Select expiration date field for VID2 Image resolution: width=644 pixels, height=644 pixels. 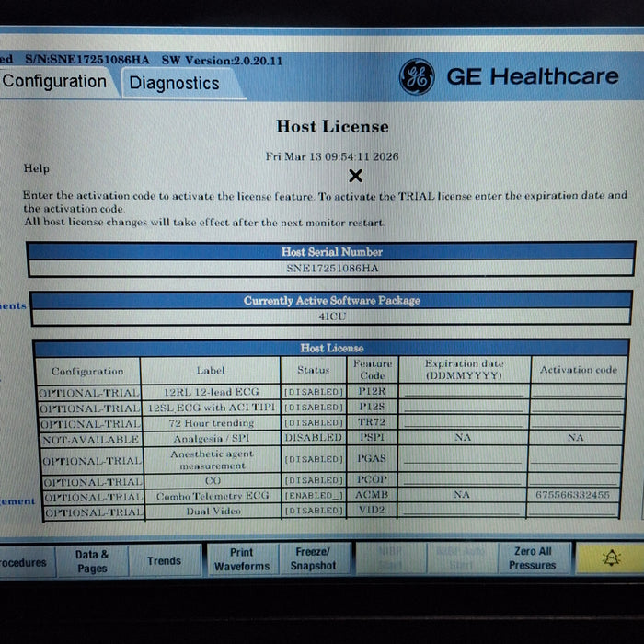click(x=462, y=510)
